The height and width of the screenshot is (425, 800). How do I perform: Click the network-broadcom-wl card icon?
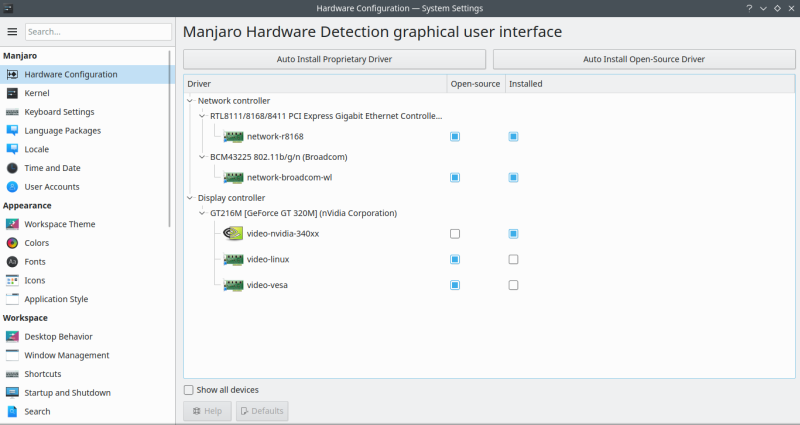(x=233, y=178)
